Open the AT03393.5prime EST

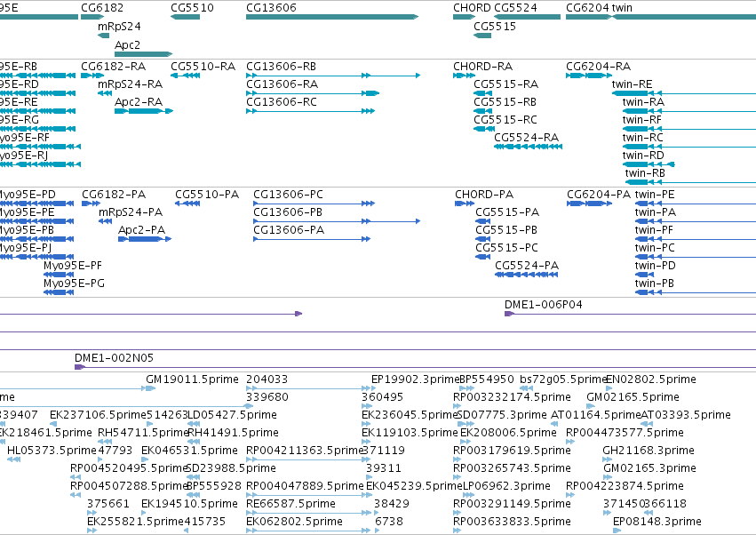click(x=646, y=424)
